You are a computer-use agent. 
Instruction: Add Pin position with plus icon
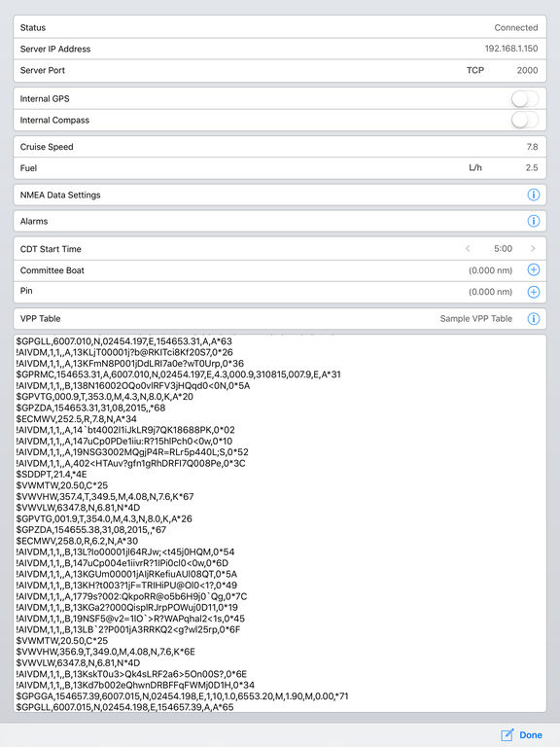tap(534, 292)
